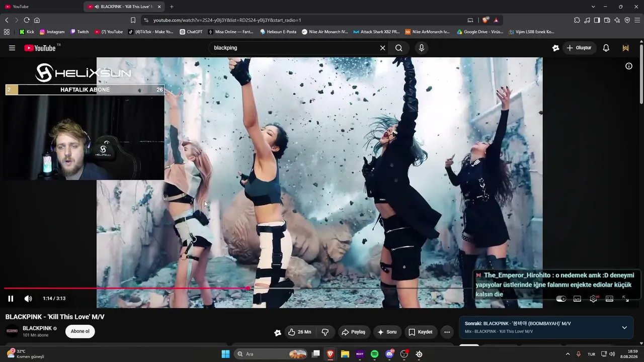This screenshot has width=644, height=362.
Task: Pause the video playback
Action: 11,299
